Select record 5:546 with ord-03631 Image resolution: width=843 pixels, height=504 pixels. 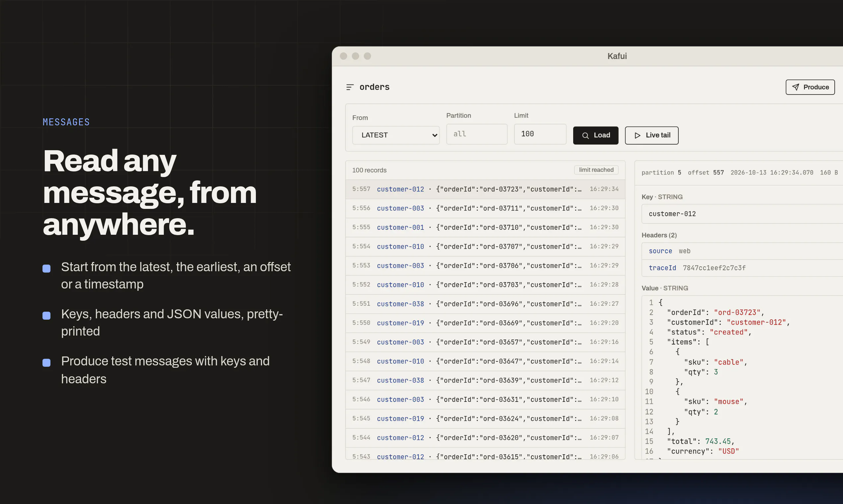(485, 400)
